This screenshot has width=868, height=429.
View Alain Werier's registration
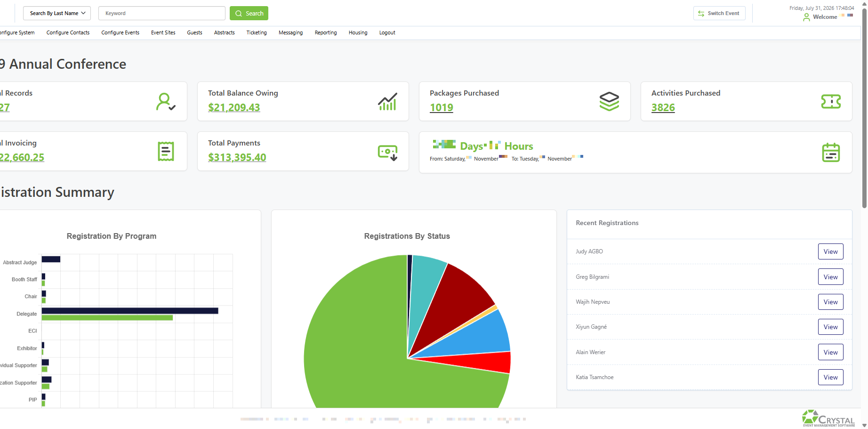tap(830, 352)
